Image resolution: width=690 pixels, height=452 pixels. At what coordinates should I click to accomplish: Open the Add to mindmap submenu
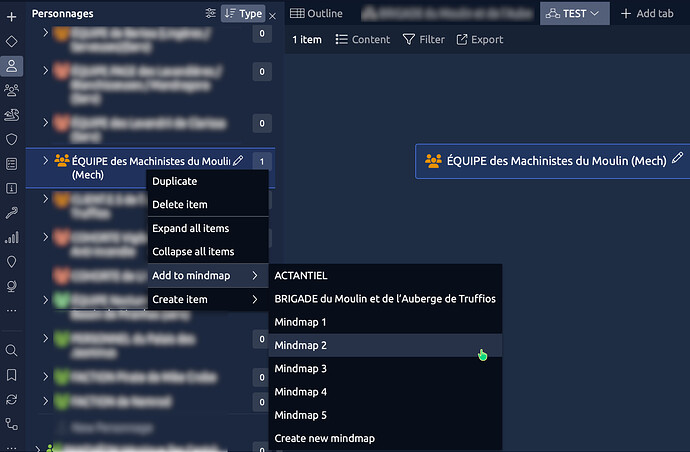(208, 276)
